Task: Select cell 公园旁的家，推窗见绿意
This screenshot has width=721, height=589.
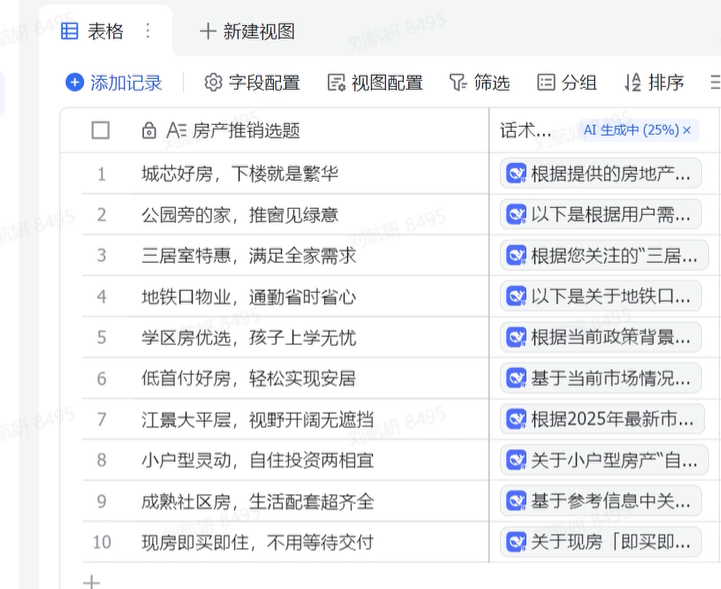Action: pyautogui.click(x=240, y=215)
